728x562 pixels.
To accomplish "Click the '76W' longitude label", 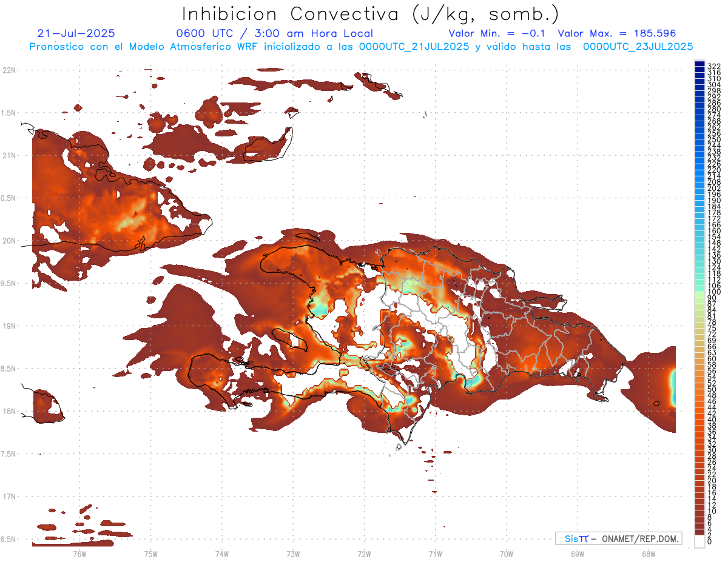I will tap(79, 553).
